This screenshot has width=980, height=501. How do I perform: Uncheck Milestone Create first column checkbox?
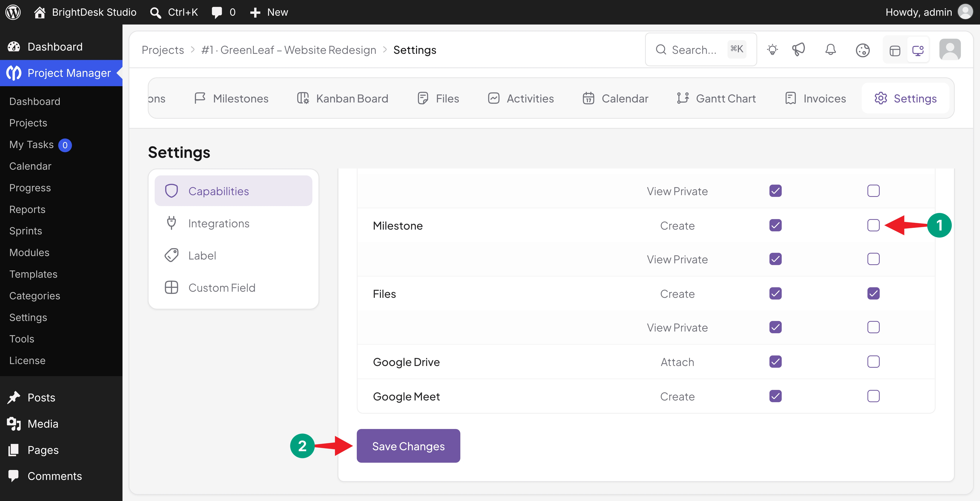775,225
